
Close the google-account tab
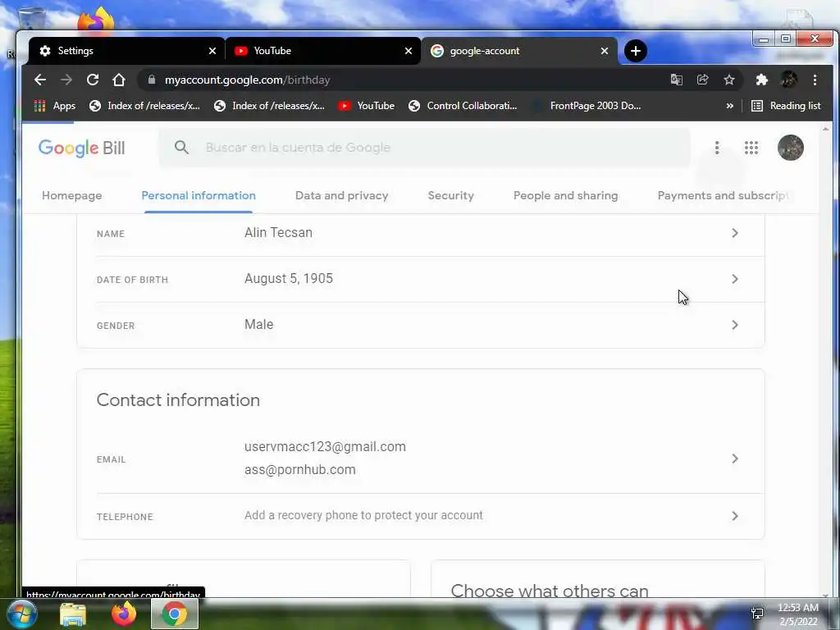pyautogui.click(x=605, y=51)
